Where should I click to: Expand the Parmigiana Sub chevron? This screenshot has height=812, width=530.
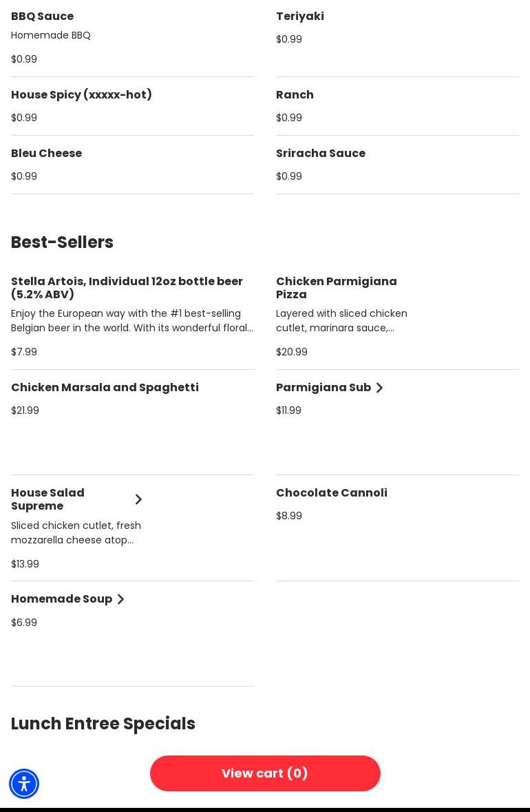(x=379, y=388)
